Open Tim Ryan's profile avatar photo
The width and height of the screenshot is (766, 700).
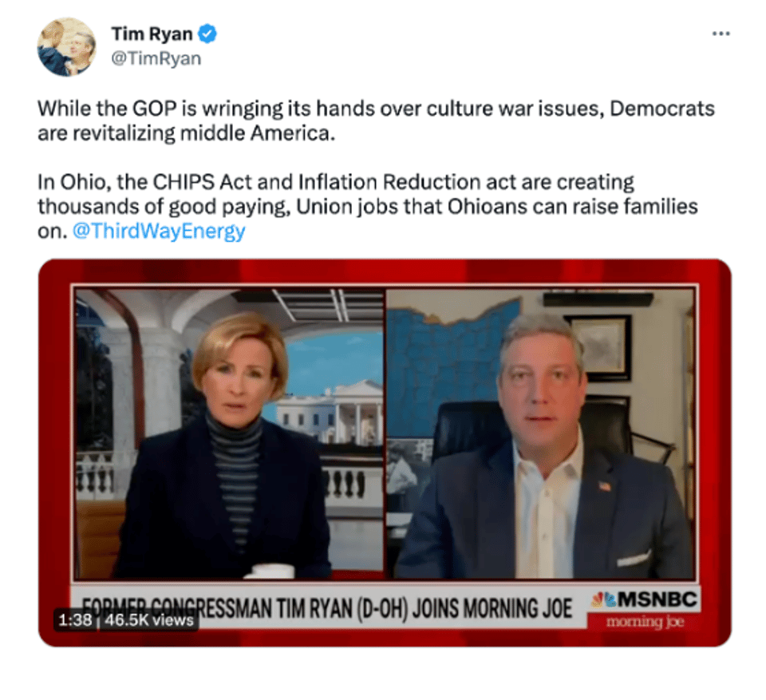click(x=66, y=46)
